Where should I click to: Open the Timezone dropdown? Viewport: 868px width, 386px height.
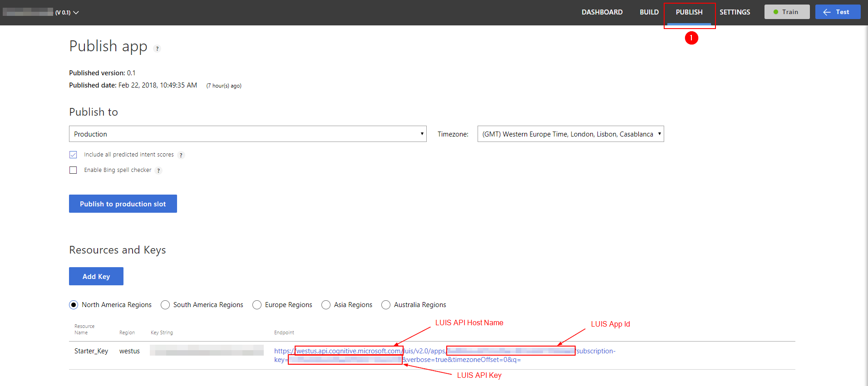570,134
